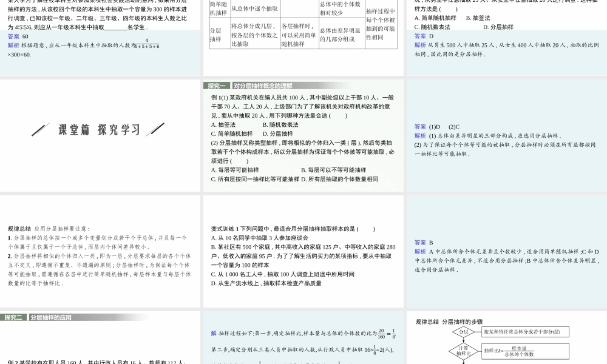Select cell '将总体分成几层,按各层的个体数之比抽取'
Screen dimensions: 607x364
(254, 35)
